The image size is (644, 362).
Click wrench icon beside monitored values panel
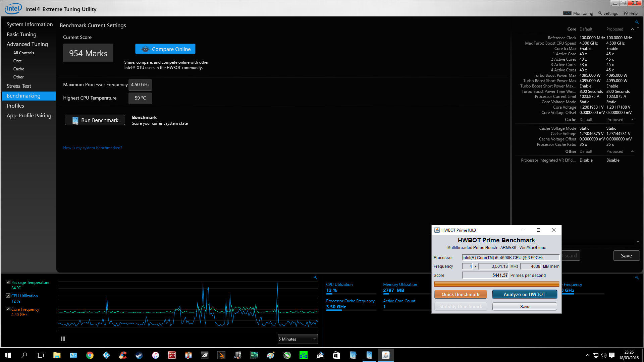637,278
